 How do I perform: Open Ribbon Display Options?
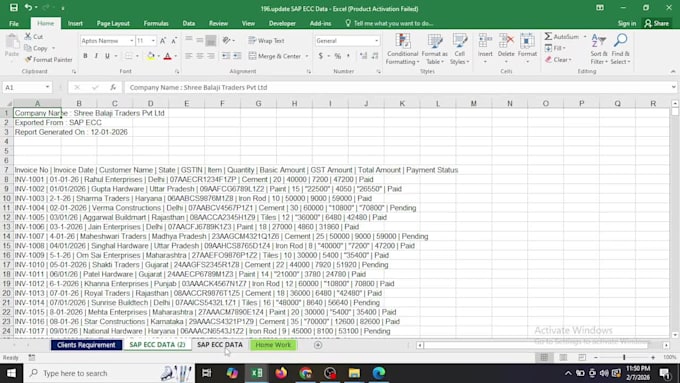[600, 8]
